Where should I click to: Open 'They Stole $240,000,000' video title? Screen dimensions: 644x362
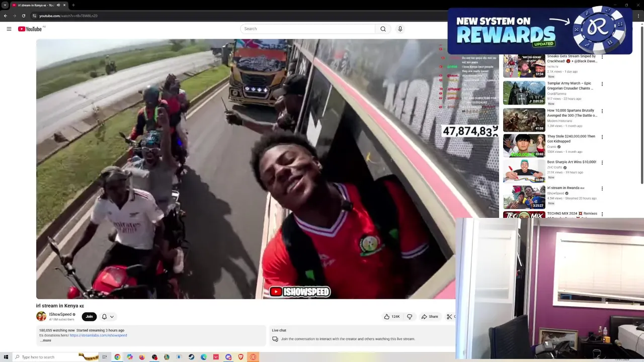point(571,139)
